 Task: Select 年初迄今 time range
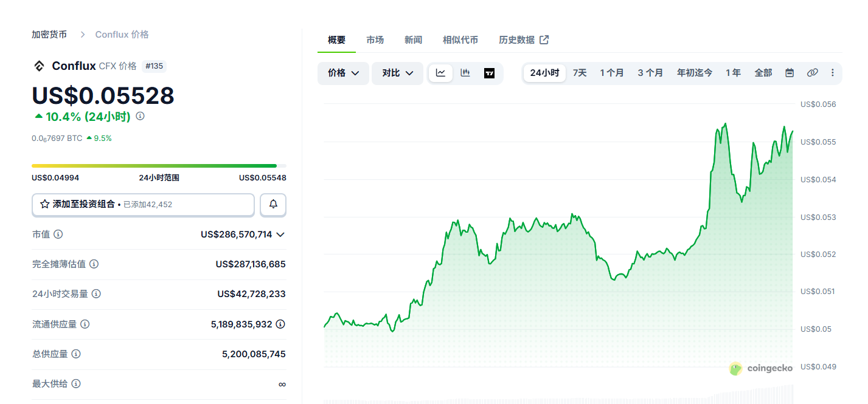click(695, 73)
